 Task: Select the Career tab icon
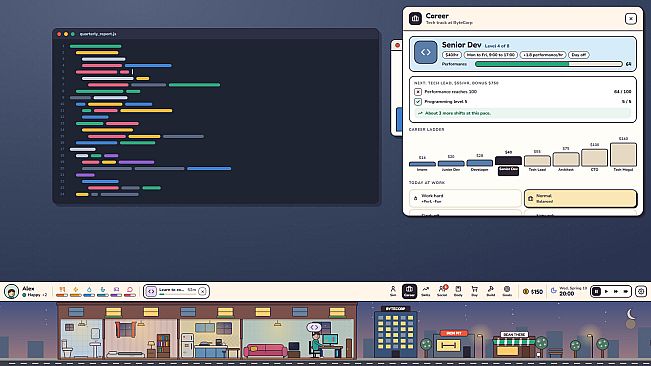[409, 291]
